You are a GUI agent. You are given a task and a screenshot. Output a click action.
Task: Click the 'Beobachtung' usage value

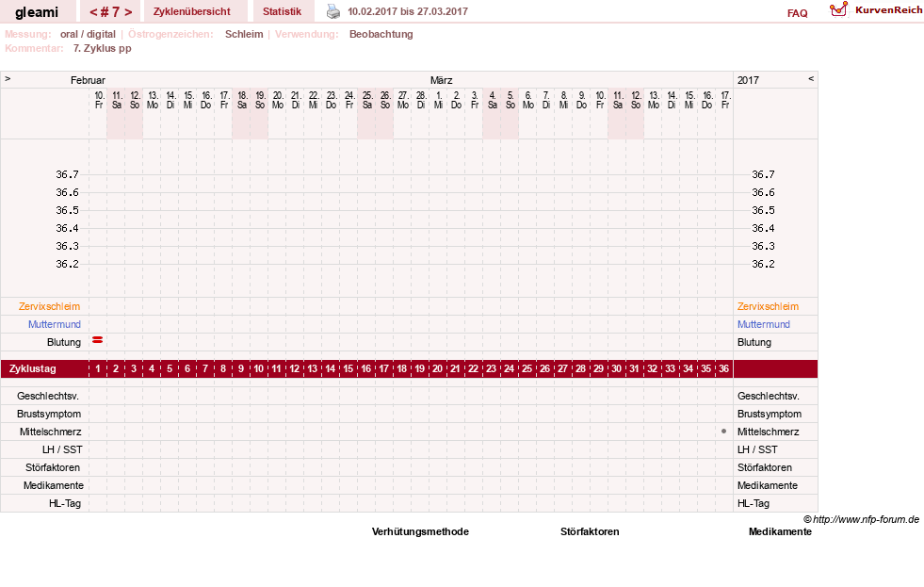tap(381, 34)
